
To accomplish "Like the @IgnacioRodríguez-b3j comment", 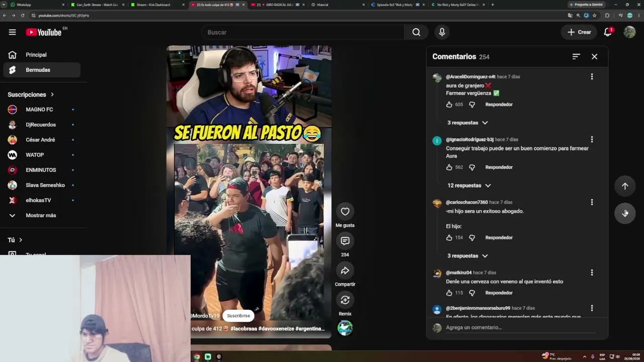I will coord(449,167).
